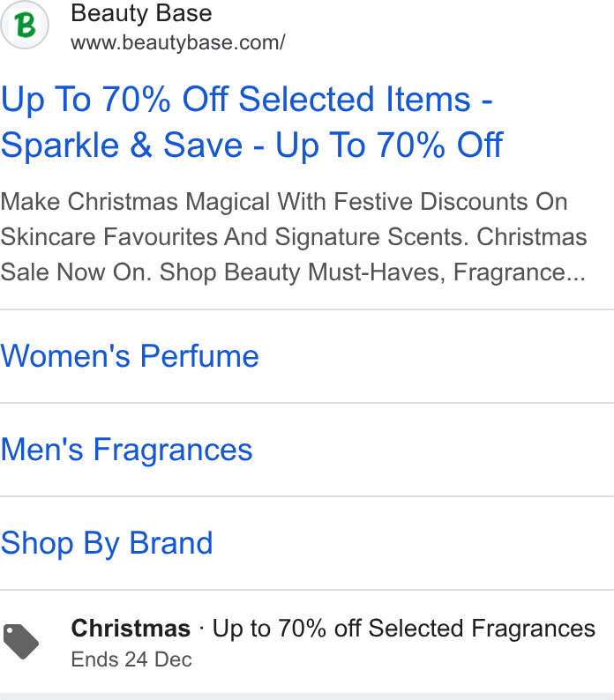Image resolution: width=614 pixels, height=700 pixels.
Task: Click the Selected Items words in headline
Action: click(355, 99)
